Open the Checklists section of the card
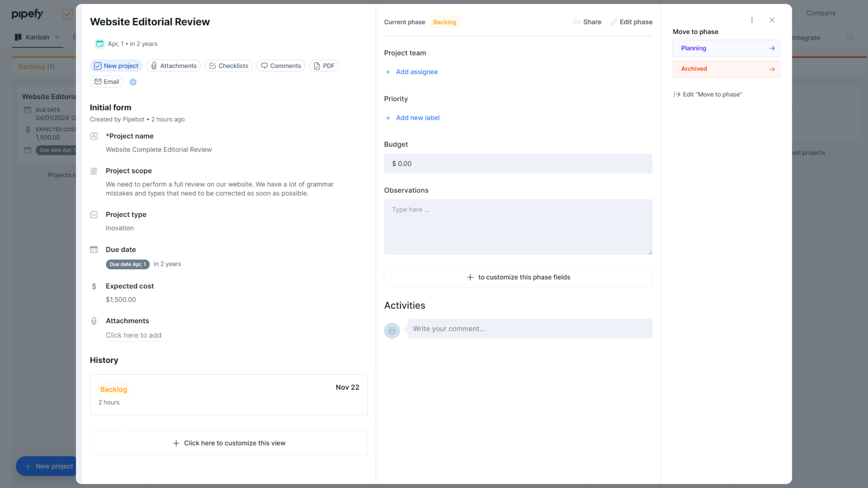868x488 pixels. click(x=228, y=66)
